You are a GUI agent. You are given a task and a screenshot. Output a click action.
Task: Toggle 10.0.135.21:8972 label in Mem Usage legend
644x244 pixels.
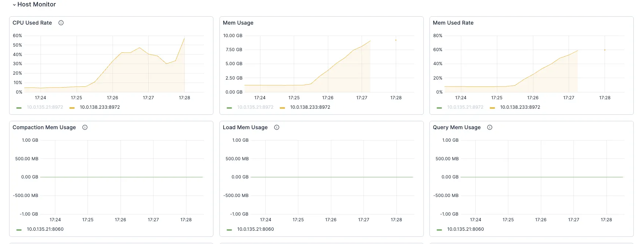255,107
